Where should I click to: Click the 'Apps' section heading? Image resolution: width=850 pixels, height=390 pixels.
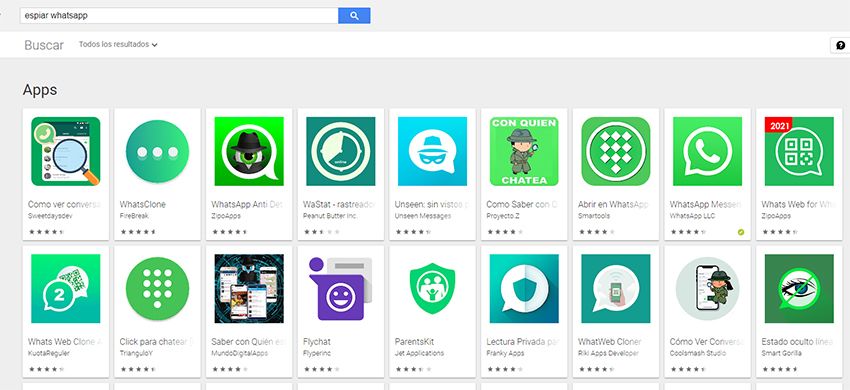coord(40,90)
